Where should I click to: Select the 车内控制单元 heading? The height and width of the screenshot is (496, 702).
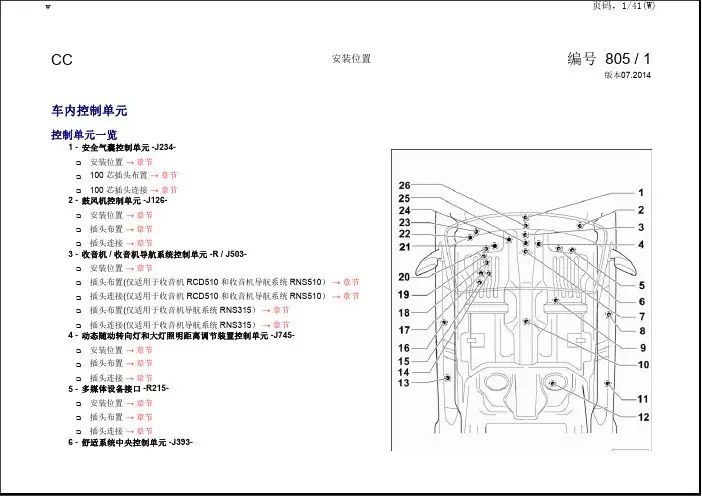click(x=89, y=110)
